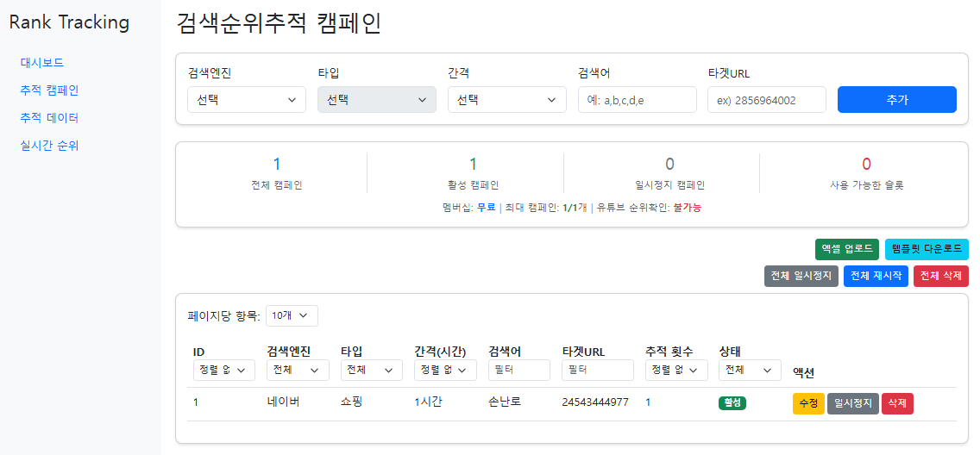Expand the 페이지당 항목 10개 dropdown
The height and width of the screenshot is (455, 980).
tap(292, 316)
